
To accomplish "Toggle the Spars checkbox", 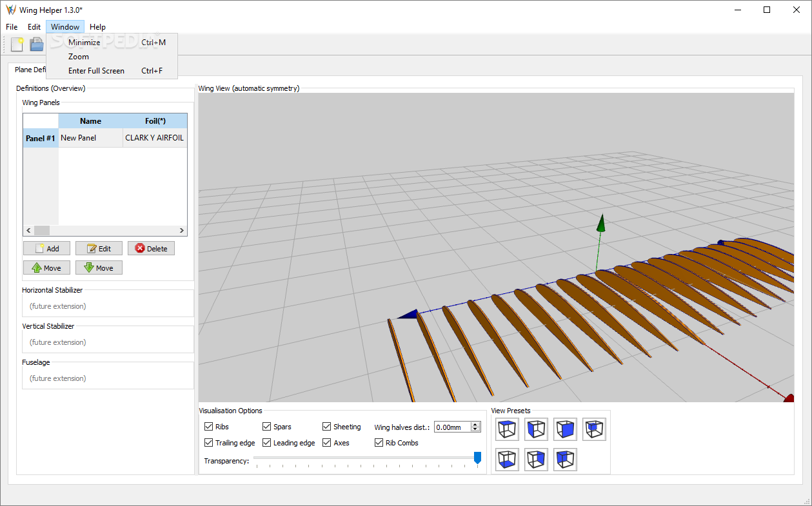I will pyautogui.click(x=267, y=427).
